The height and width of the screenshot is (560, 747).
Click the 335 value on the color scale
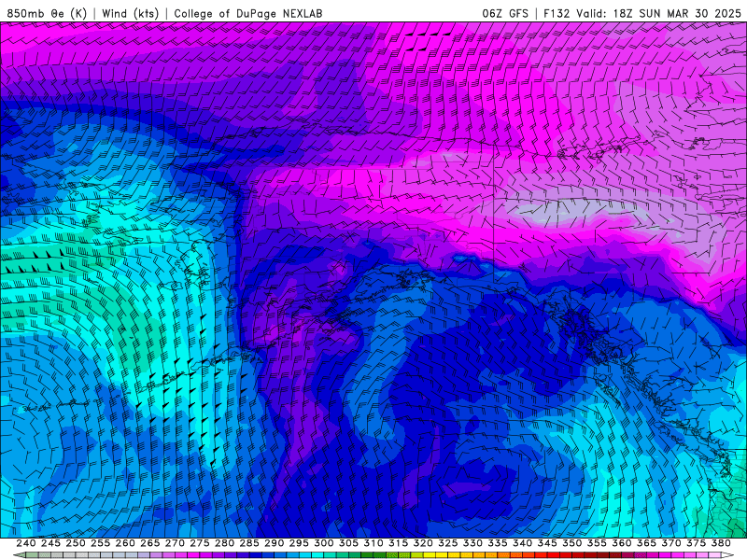(x=498, y=543)
